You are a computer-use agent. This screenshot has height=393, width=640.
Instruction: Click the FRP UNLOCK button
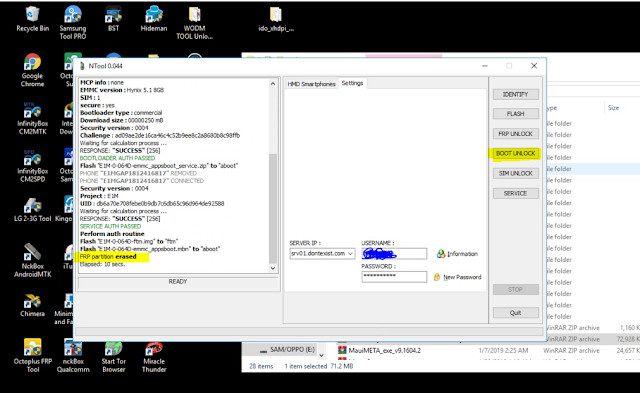tap(516, 134)
